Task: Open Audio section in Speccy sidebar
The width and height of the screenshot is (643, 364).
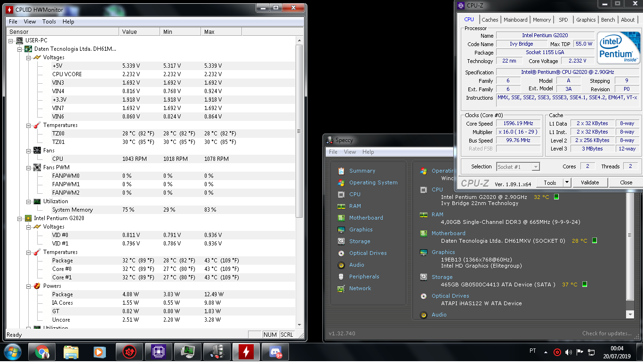Action: pos(357,265)
